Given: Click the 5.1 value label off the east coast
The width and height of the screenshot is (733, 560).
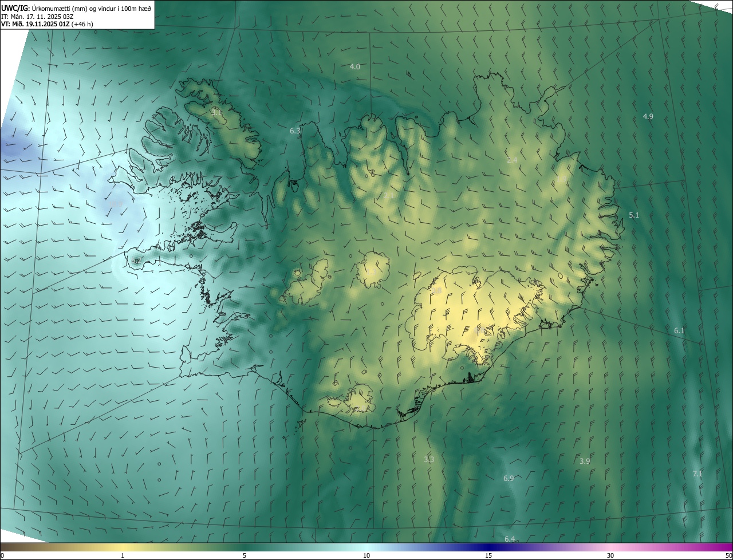Looking at the screenshot, I should [x=634, y=215].
